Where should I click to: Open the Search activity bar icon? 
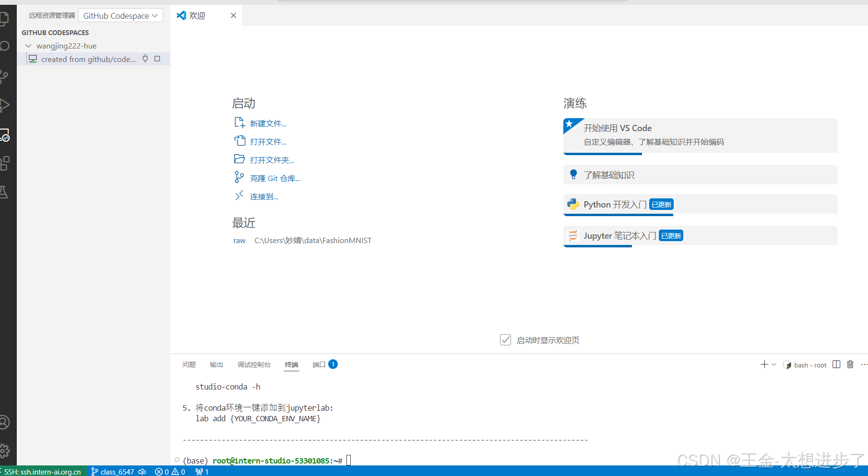[4, 47]
